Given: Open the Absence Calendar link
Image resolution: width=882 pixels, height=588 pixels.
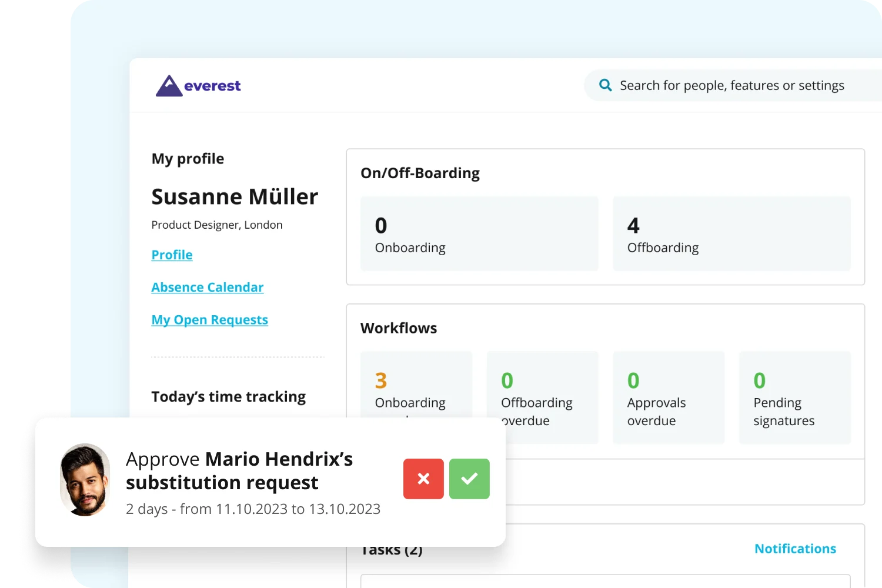Looking at the screenshot, I should 208,287.
